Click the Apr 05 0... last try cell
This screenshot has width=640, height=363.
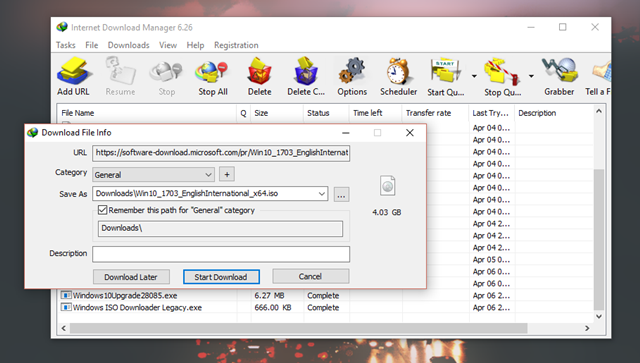[491, 259]
